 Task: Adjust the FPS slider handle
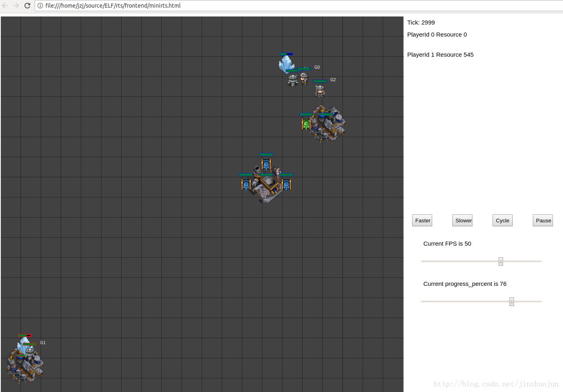501,261
